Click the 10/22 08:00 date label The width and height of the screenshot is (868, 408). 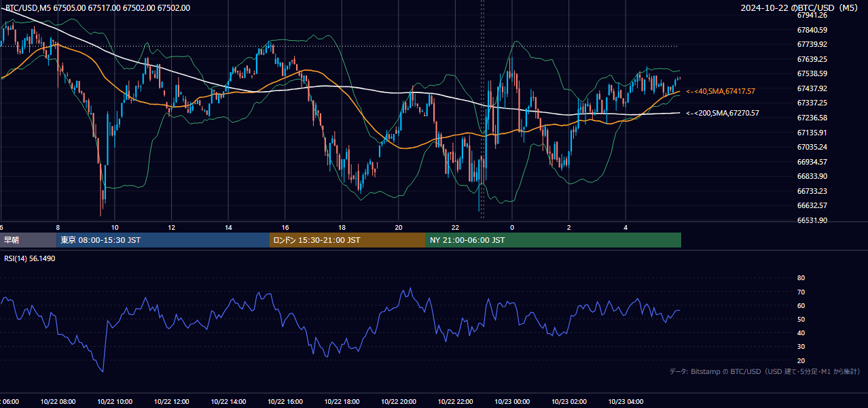tap(58, 402)
